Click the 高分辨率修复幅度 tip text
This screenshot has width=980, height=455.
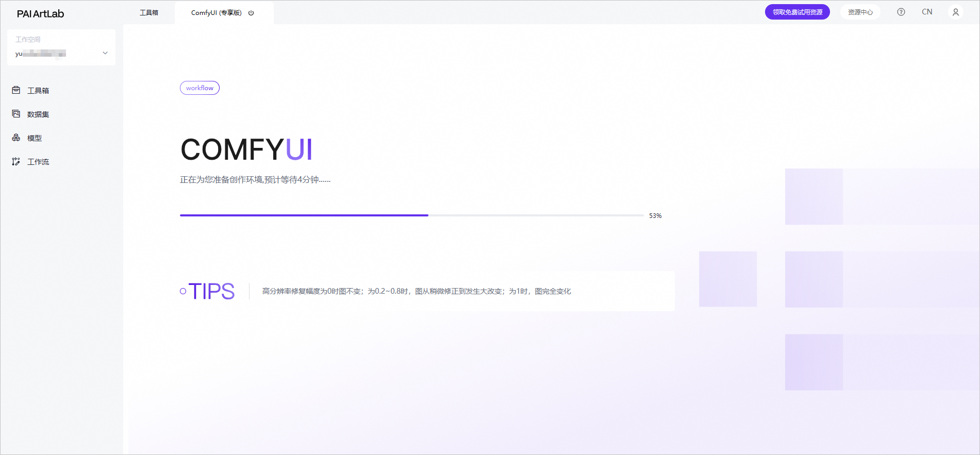pyautogui.click(x=417, y=291)
